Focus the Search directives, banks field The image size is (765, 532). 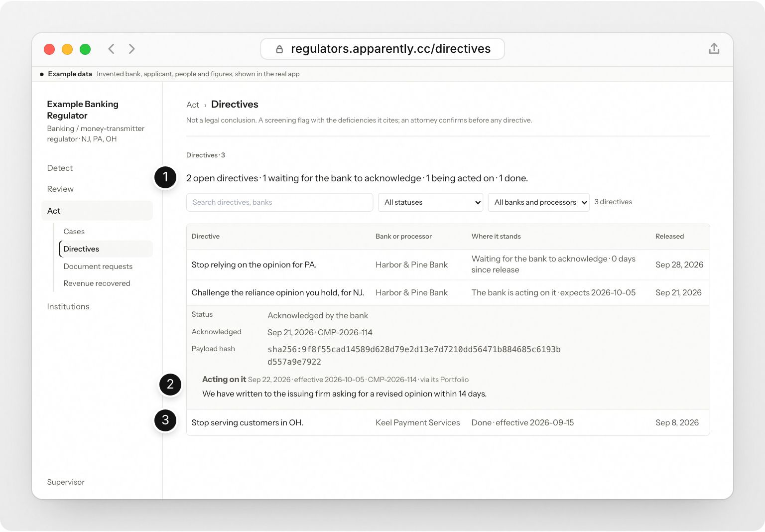279,202
